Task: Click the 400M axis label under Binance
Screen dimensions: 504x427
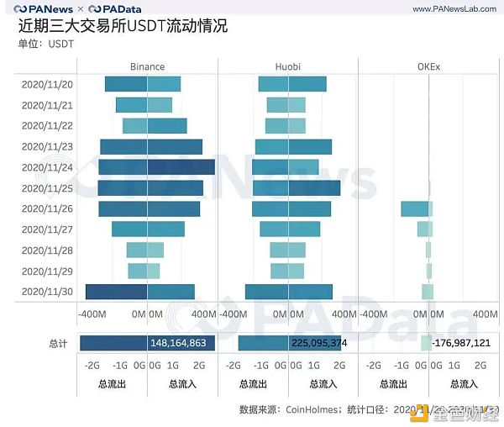Action: [x=204, y=314]
